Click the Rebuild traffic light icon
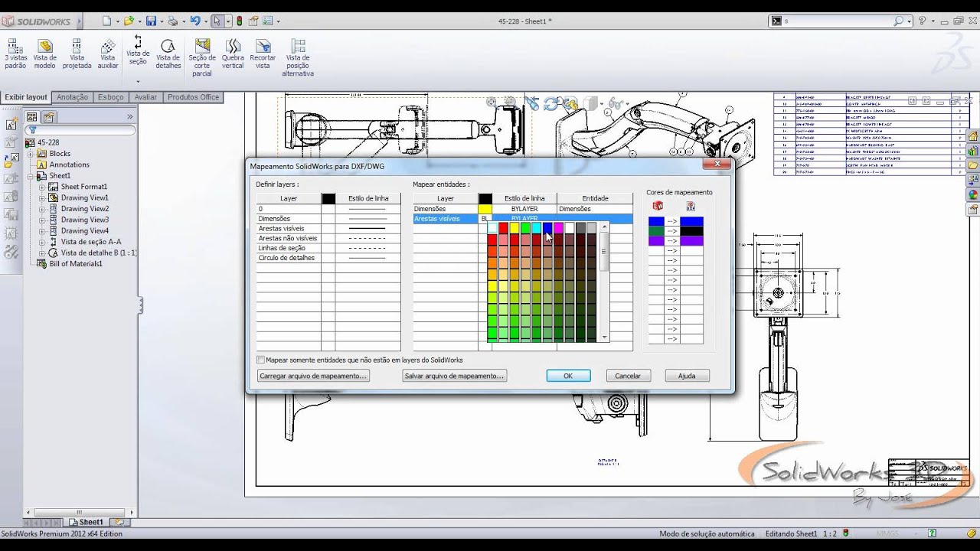Screen dimensions: 980x551 [x=240, y=21]
